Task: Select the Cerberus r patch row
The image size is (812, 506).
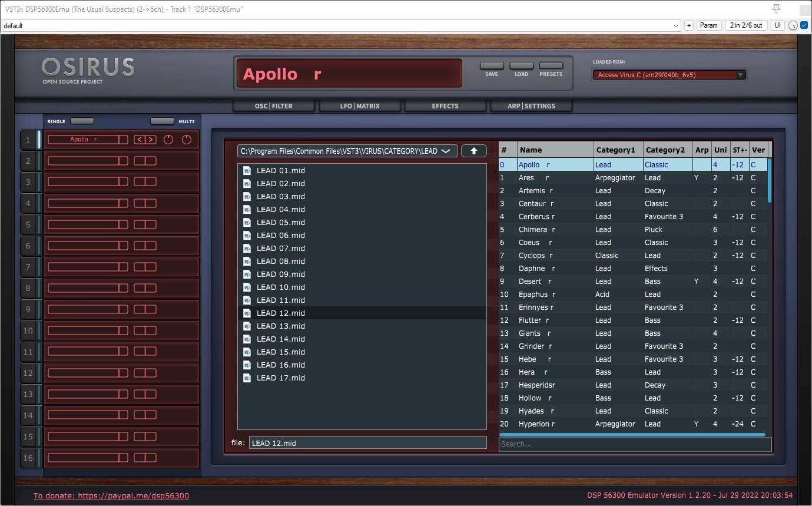Action: pos(633,217)
